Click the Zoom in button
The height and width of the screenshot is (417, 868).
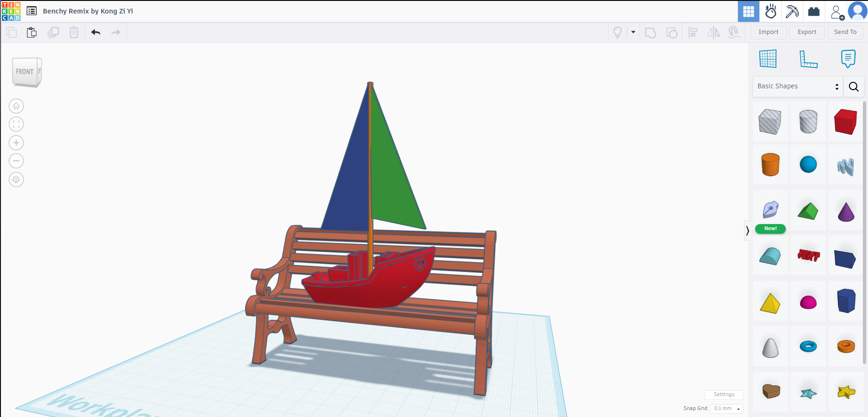(x=16, y=143)
